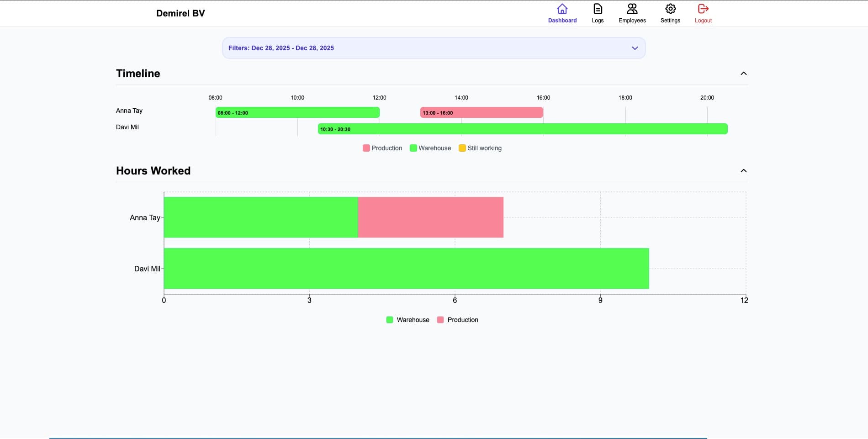Open the Settings gear icon
Viewport: 868px width, 439px height.
point(670,9)
